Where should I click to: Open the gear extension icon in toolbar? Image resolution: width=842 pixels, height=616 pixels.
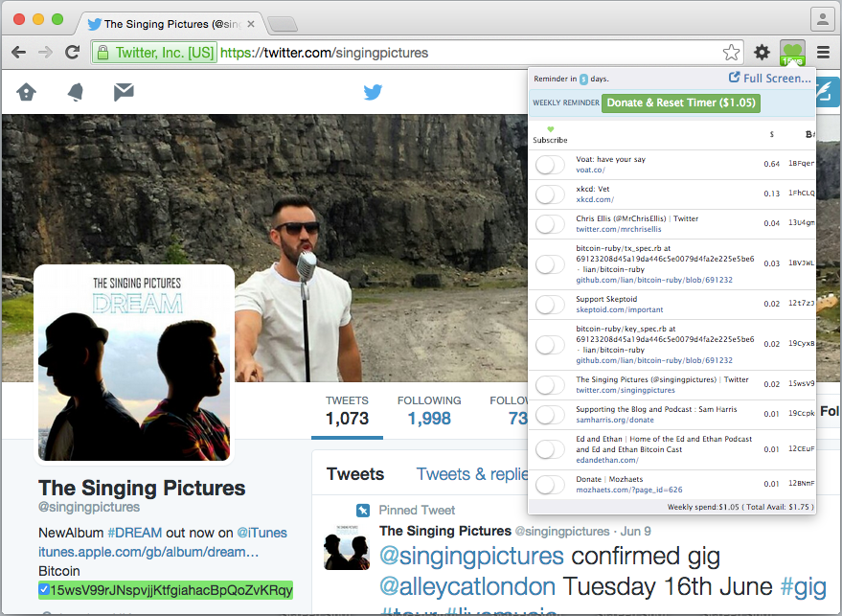click(762, 52)
